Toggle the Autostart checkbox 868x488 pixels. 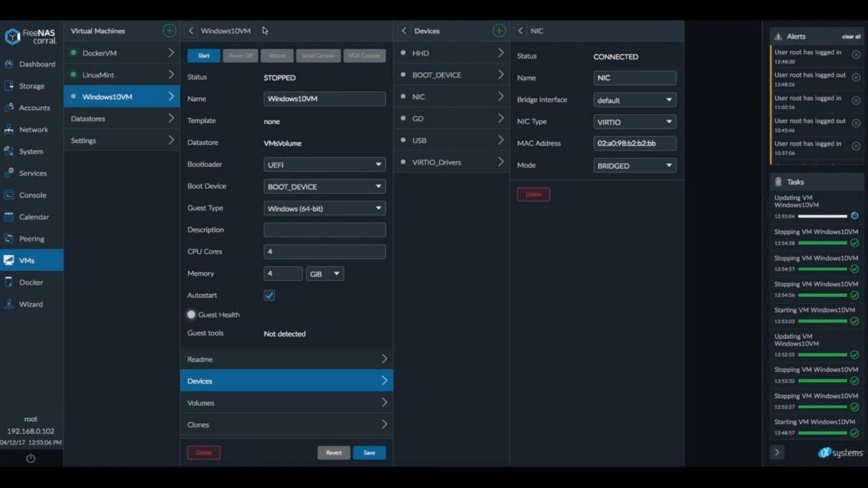click(x=269, y=296)
